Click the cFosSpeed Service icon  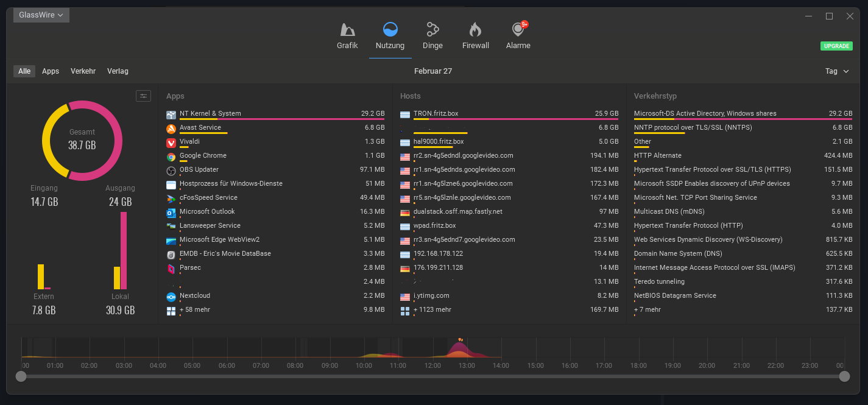171,199
